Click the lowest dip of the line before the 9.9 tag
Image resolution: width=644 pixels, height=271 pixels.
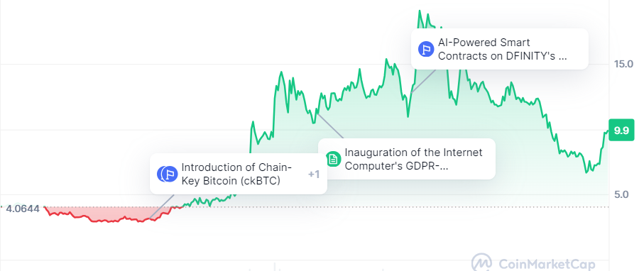point(586,172)
